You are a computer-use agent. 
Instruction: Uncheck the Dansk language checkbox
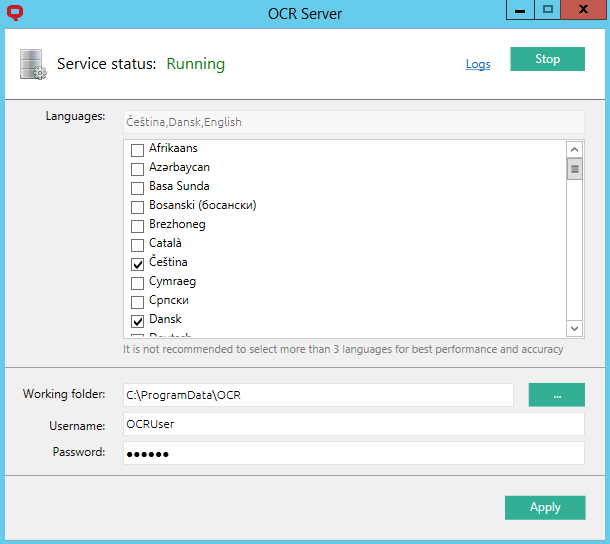pyautogui.click(x=138, y=320)
